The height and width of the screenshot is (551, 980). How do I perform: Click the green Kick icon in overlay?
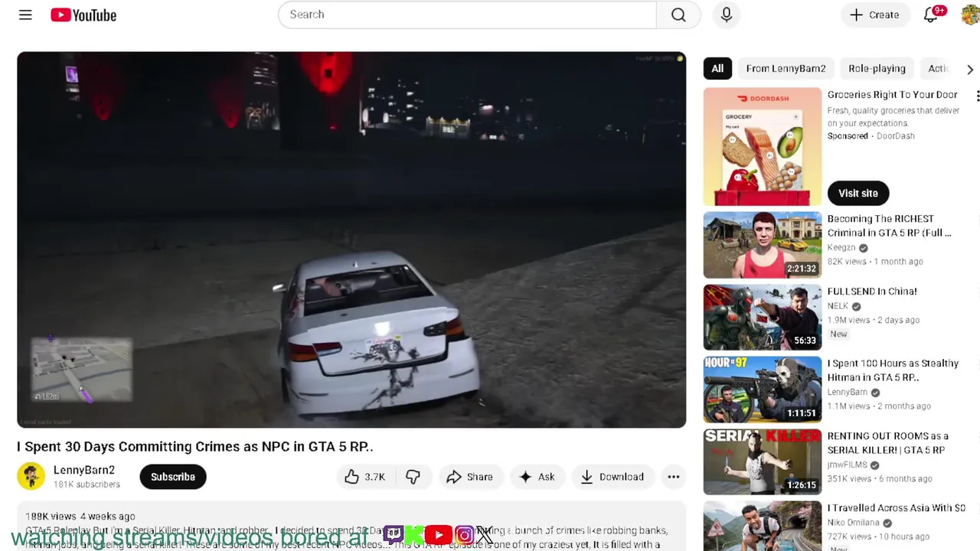(x=414, y=535)
